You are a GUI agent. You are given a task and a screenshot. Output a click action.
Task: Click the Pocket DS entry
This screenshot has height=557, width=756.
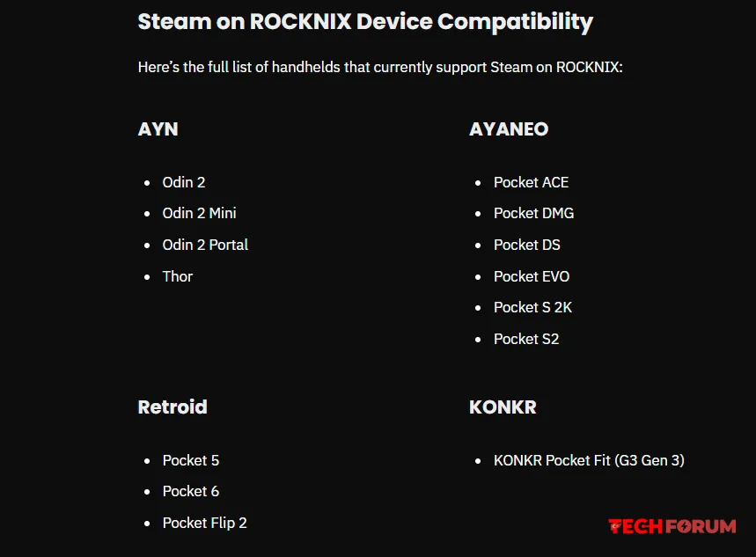point(526,245)
